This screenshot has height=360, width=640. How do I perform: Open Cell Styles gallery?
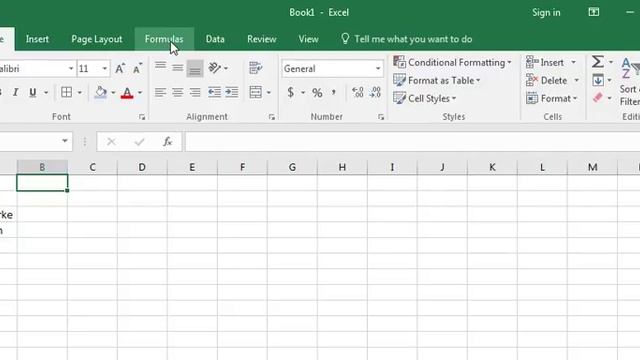425,98
